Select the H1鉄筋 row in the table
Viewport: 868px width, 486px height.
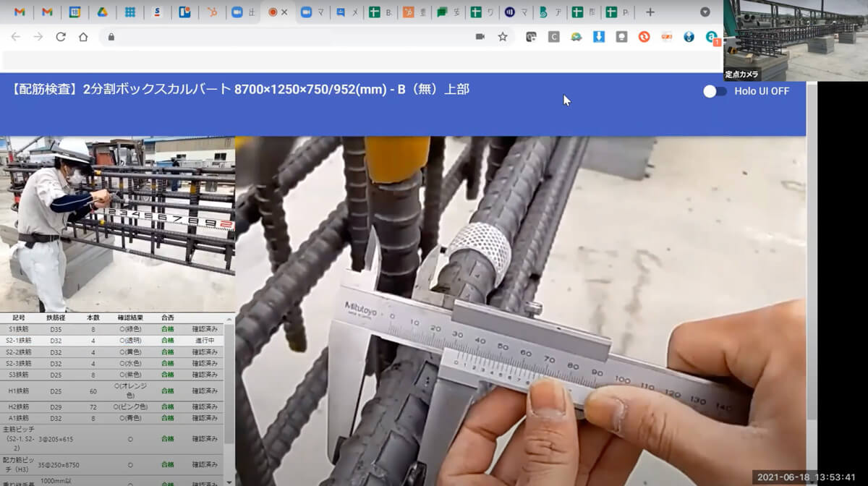tap(112, 391)
